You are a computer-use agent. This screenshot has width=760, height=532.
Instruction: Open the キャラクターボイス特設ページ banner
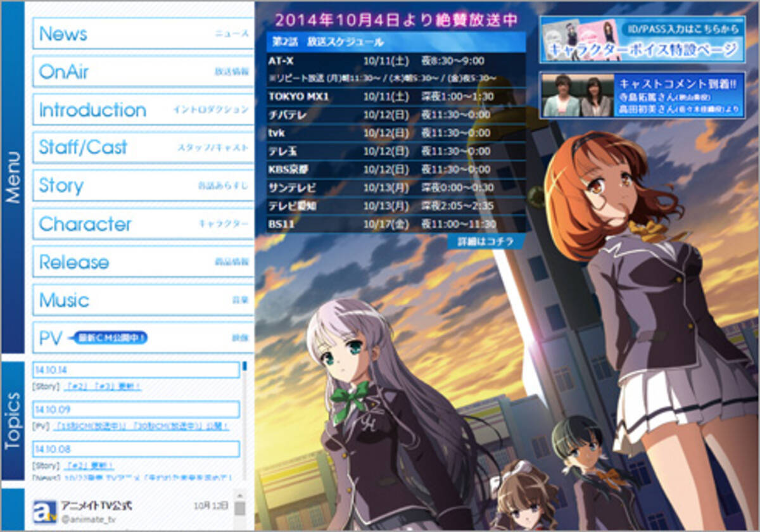click(x=642, y=39)
